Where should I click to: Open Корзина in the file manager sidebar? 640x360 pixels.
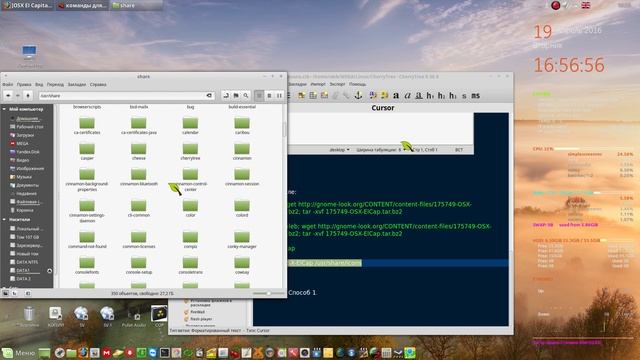pyautogui.click(x=22, y=210)
